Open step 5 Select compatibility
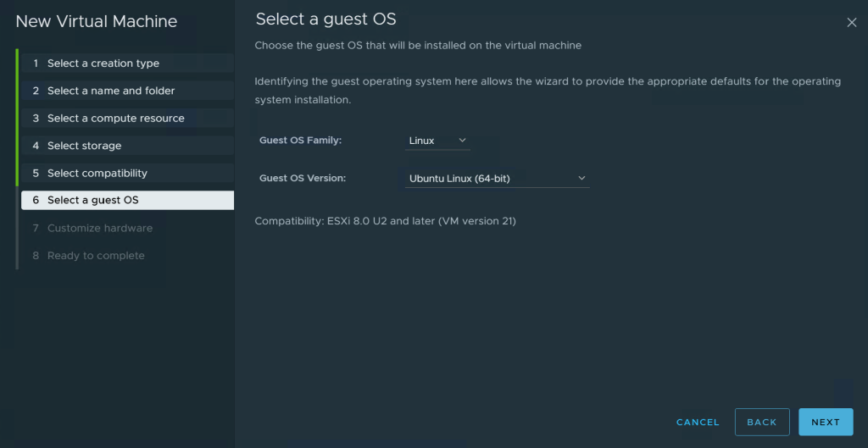Screen dimensions: 868x448 click(127, 173)
